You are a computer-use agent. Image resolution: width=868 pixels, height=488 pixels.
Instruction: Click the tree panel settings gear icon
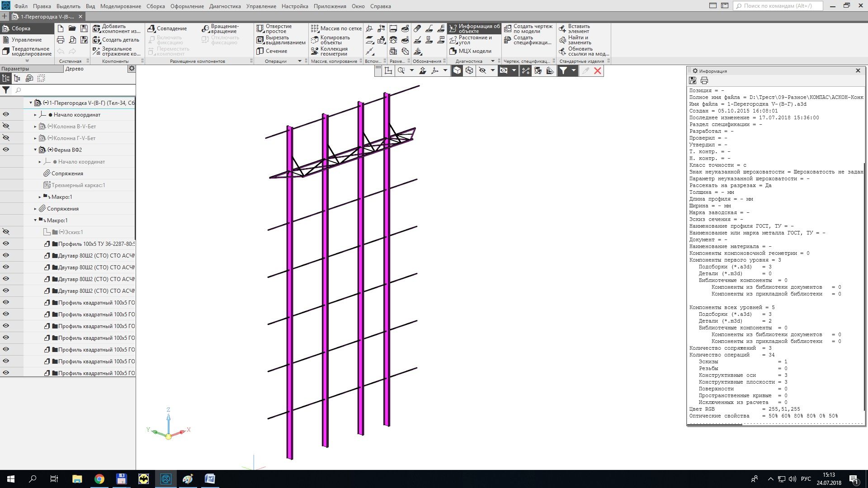pyautogui.click(x=132, y=69)
